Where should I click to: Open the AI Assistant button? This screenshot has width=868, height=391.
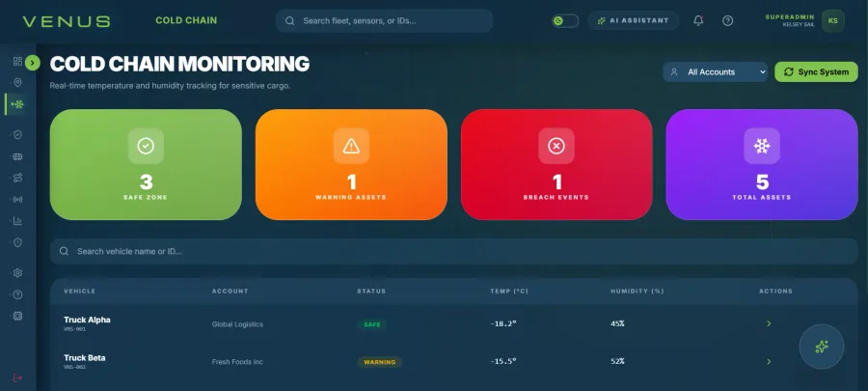pos(634,20)
